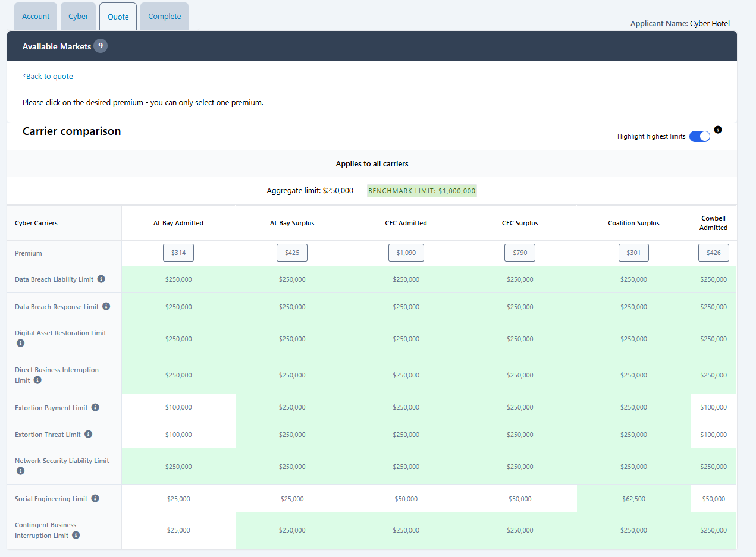The width and height of the screenshot is (756, 557).
Task: Open the Account tab
Action: [x=36, y=16]
